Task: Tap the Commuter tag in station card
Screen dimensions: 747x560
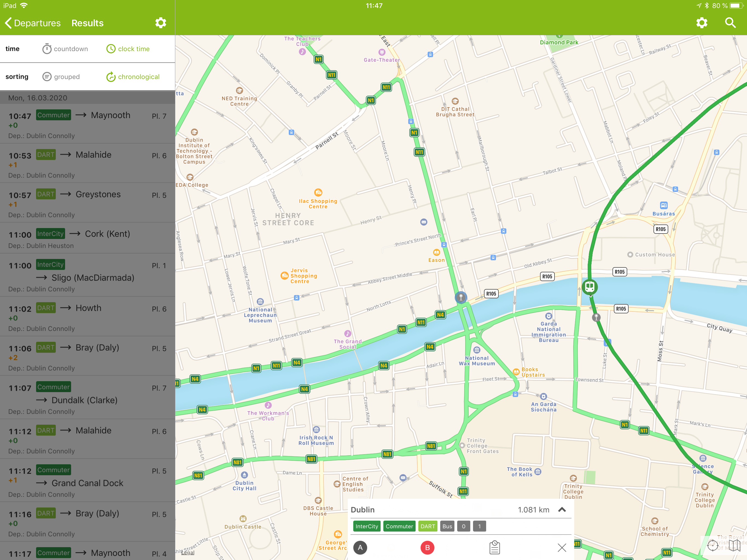Action: point(399,526)
